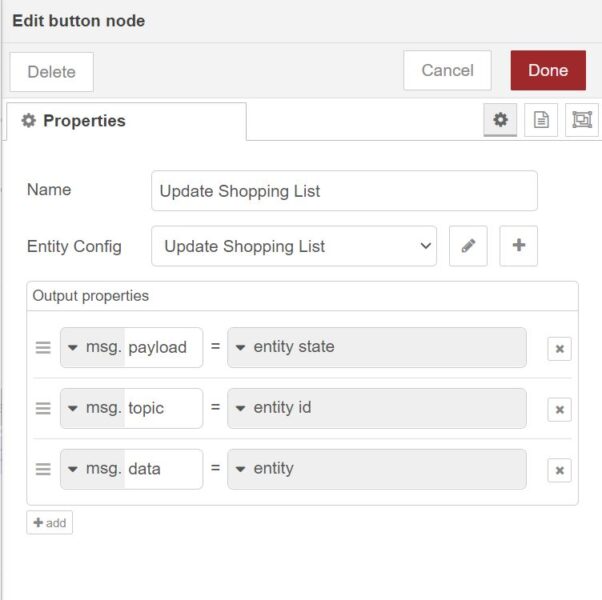Click the Name input field
This screenshot has height=600, width=602.
[x=344, y=191]
